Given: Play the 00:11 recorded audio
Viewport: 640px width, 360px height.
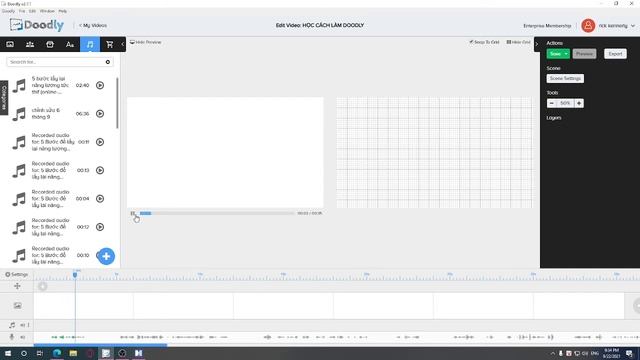Looking at the screenshot, I should click(x=100, y=142).
